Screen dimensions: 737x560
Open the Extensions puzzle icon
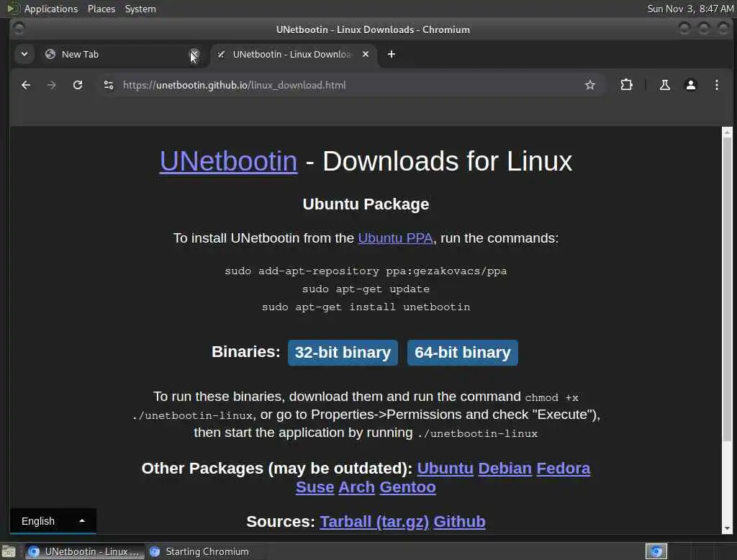[x=627, y=85]
